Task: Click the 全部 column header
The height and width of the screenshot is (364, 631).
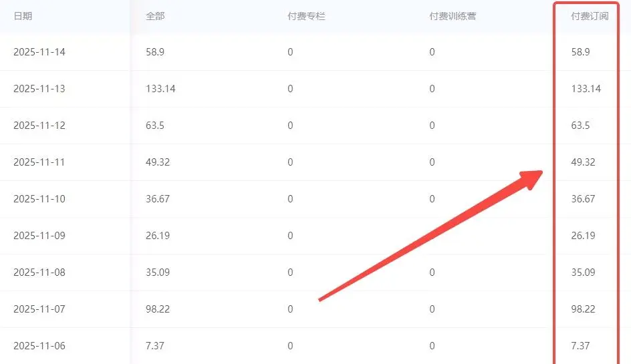Action: pyautogui.click(x=155, y=16)
